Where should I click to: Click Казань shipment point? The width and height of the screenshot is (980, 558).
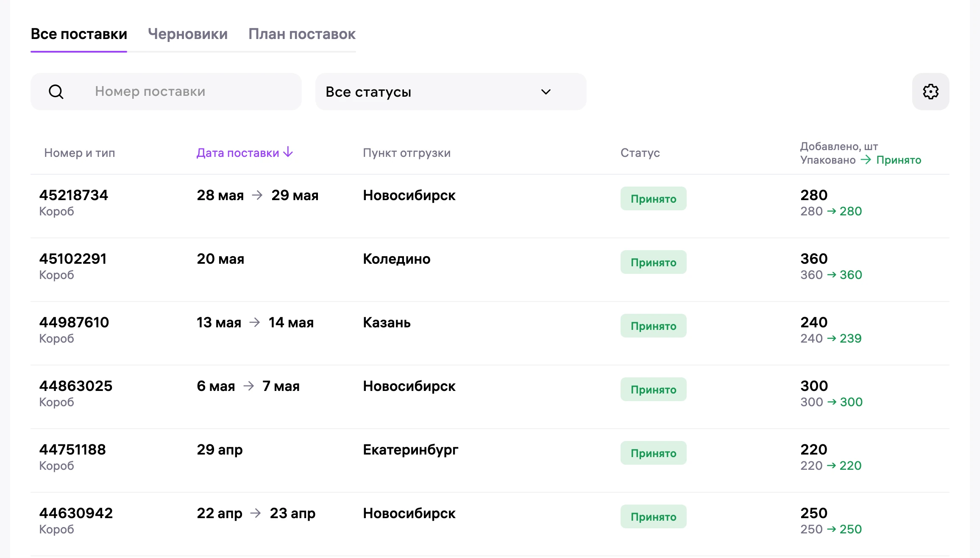coord(387,322)
